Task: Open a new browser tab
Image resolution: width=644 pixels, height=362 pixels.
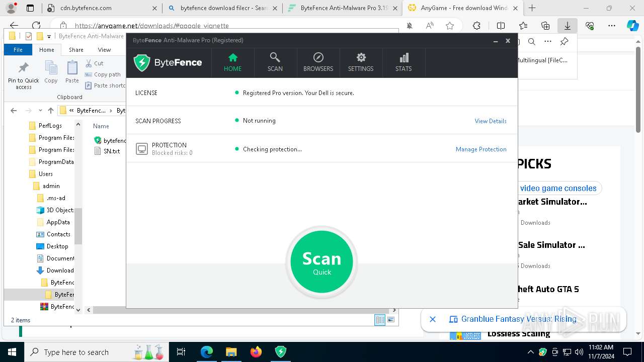Action: tap(532, 8)
